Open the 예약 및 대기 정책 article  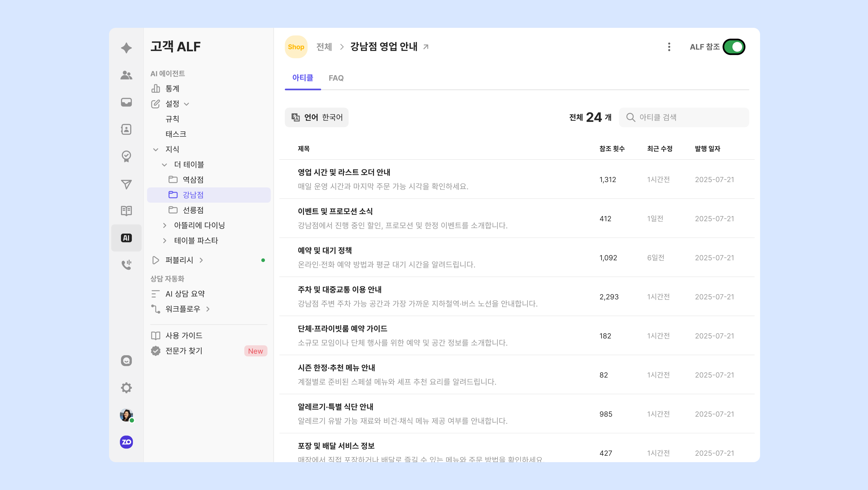pos(324,251)
